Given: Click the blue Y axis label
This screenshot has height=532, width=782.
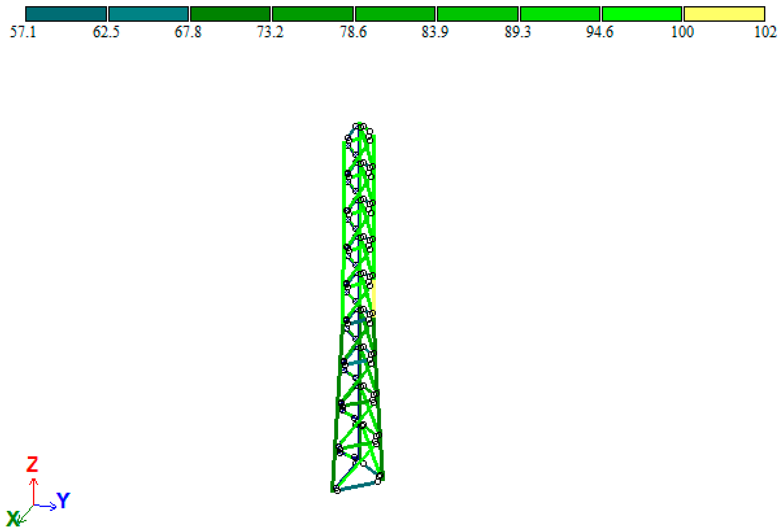Looking at the screenshot, I should pyautogui.click(x=63, y=500).
